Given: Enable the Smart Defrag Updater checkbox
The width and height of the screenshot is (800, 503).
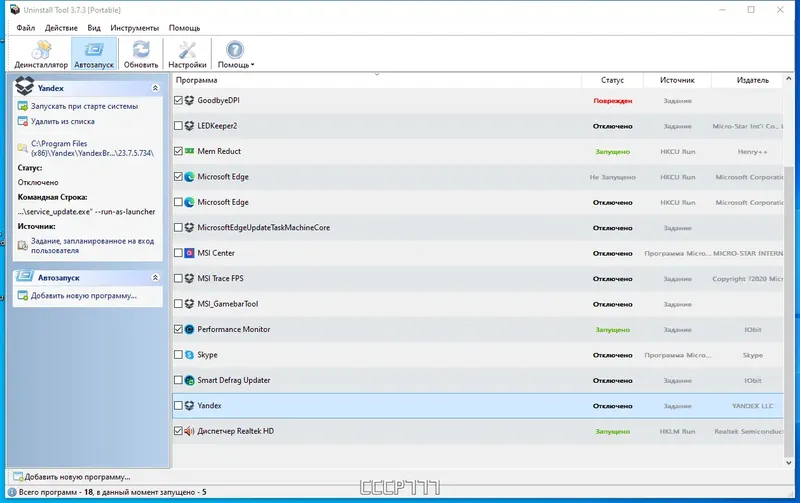Looking at the screenshot, I should point(178,381).
